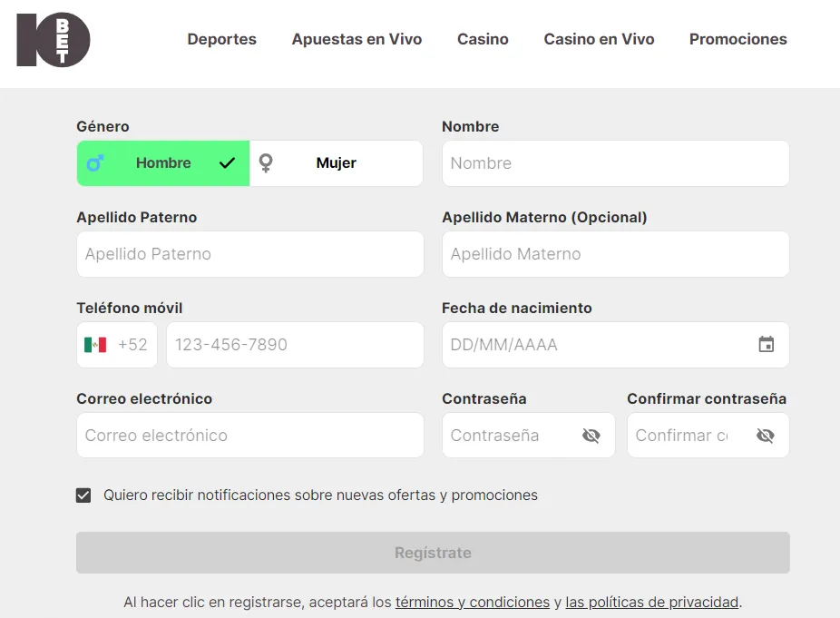The image size is (840, 618).
Task: Open the Casino menu item
Action: (483, 40)
